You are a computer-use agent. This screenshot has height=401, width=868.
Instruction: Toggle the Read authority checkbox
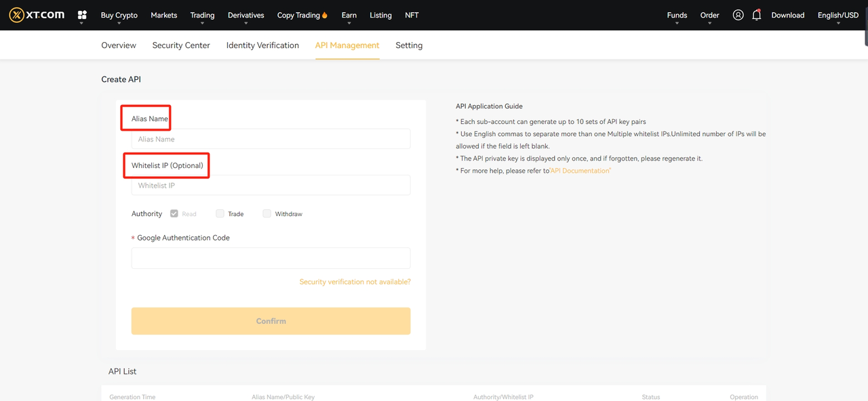(x=174, y=213)
